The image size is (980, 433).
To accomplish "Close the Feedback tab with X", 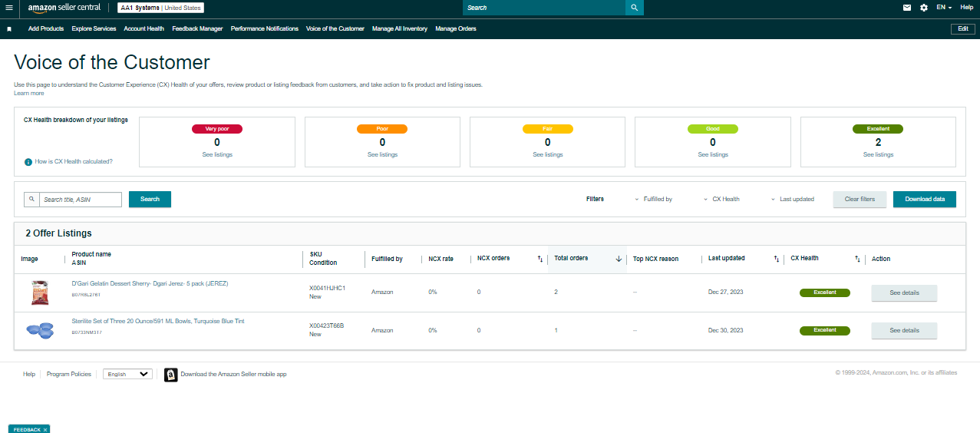I will click(x=45, y=429).
